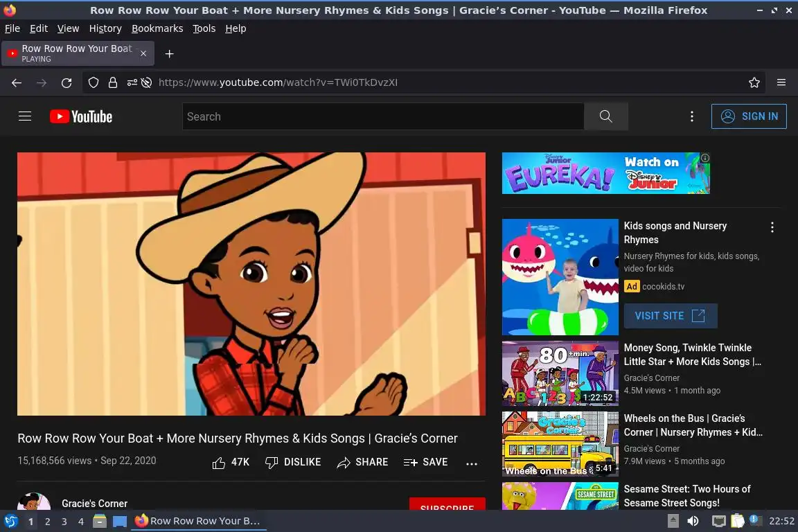The height and width of the screenshot is (532, 798).
Task: View site security via the padlock icon
Action: (112, 82)
